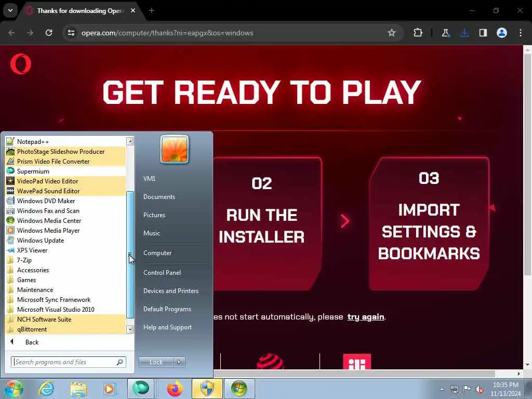Open shutdown options arrow next to Lock
The width and height of the screenshot is (532, 399).
point(179,362)
